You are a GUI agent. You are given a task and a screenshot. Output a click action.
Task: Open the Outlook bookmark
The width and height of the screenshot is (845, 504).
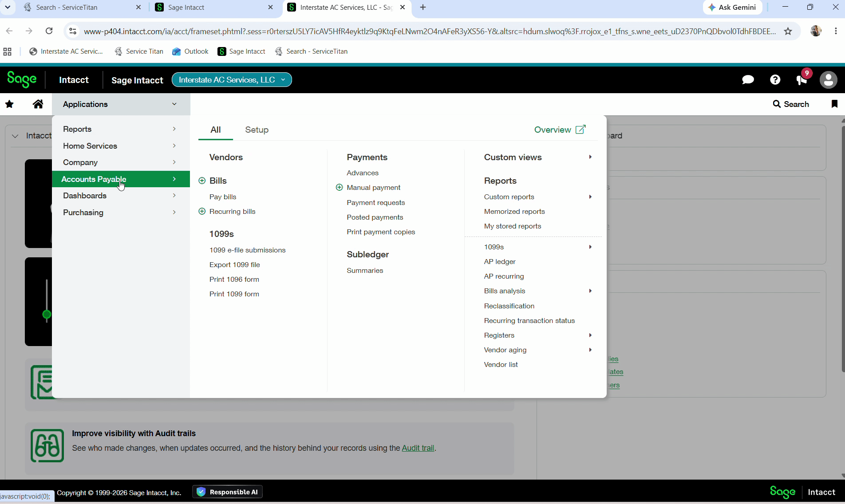click(190, 51)
